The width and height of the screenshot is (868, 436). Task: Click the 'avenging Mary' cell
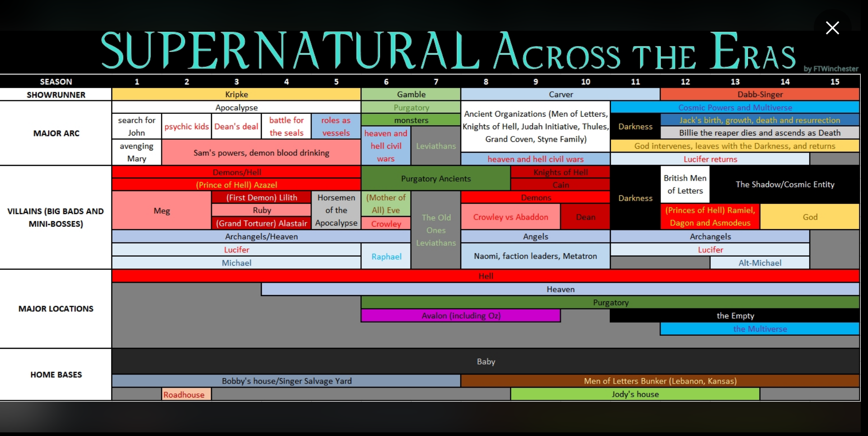(137, 152)
